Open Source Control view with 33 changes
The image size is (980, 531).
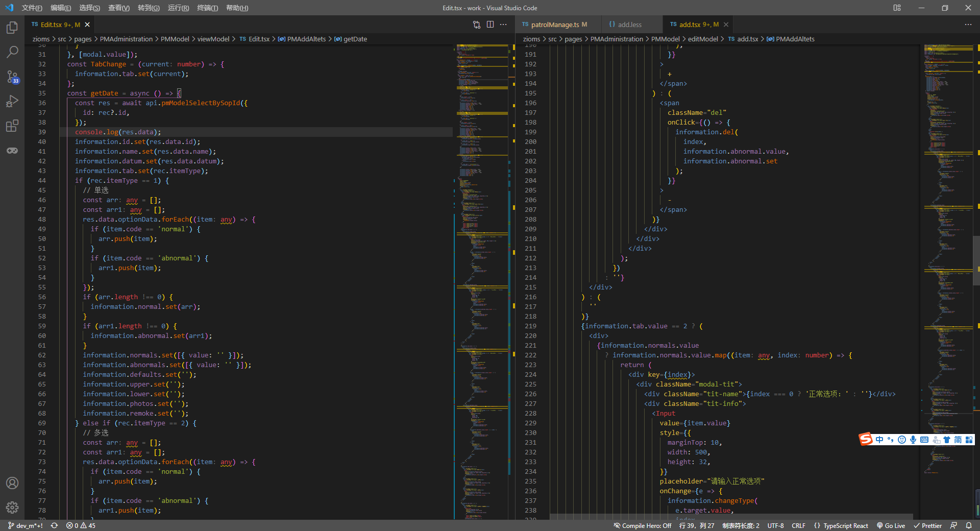coord(12,77)
